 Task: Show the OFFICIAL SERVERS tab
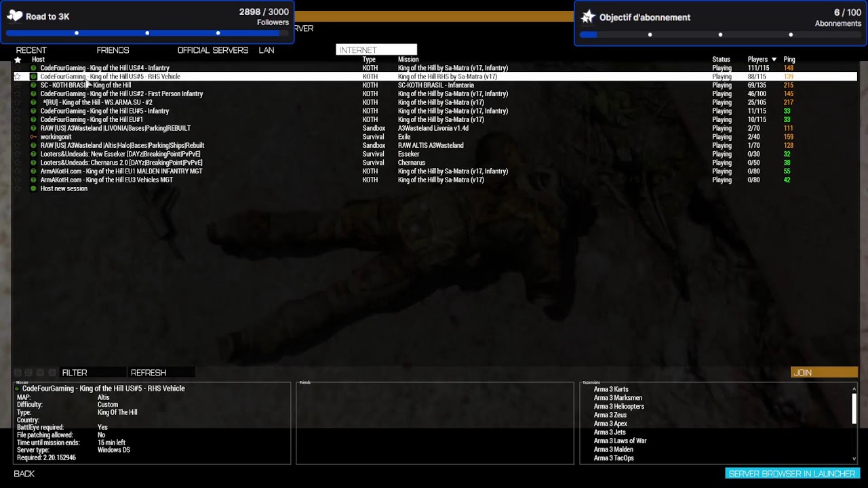tap(213, 50)
